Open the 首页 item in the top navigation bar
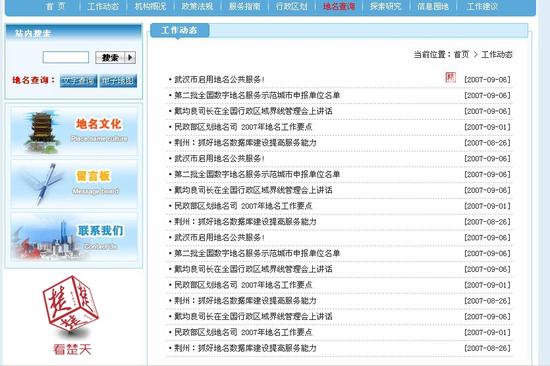 point(55,6)
